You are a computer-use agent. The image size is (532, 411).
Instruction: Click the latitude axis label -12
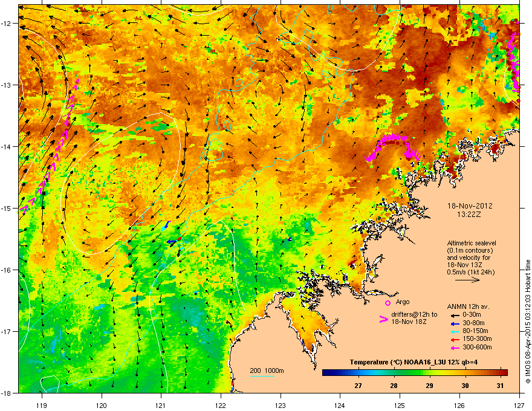(x=6, y=24)
